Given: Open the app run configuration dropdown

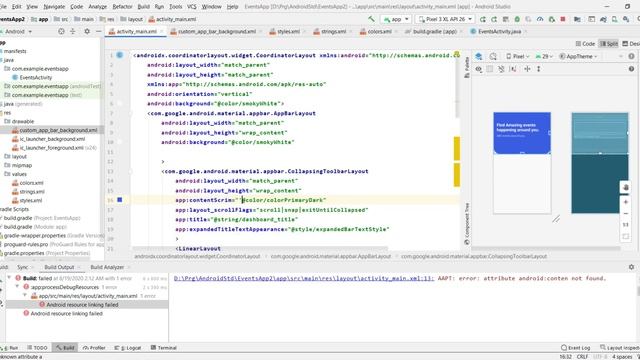Looking at the screenshot, I should [x=396, y=19].
